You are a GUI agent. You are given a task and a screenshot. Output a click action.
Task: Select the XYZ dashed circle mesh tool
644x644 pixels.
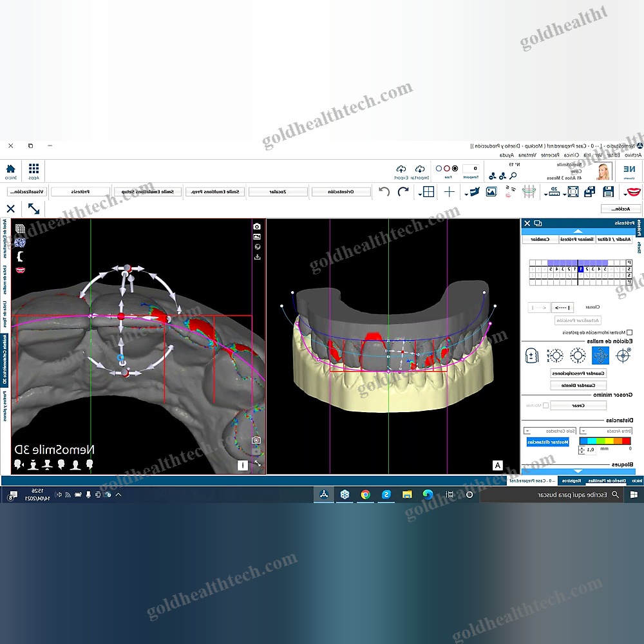click(555, 355)
